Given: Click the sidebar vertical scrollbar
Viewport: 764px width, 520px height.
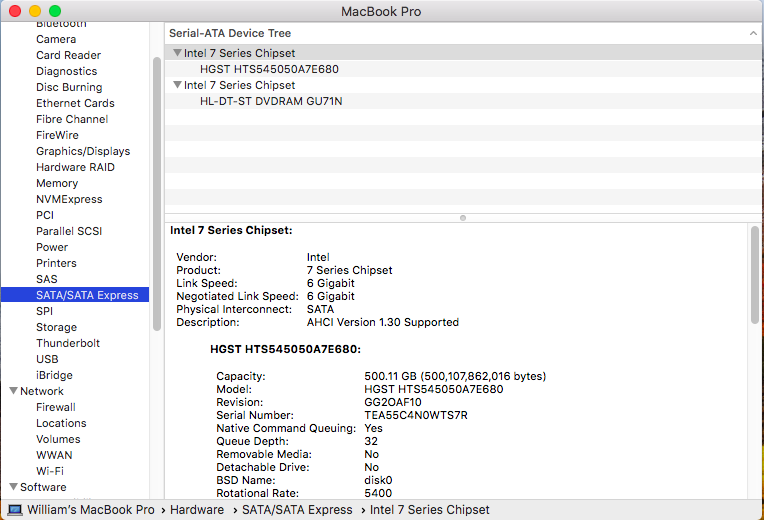Looking at the screenshot, I should coord(156,190).
